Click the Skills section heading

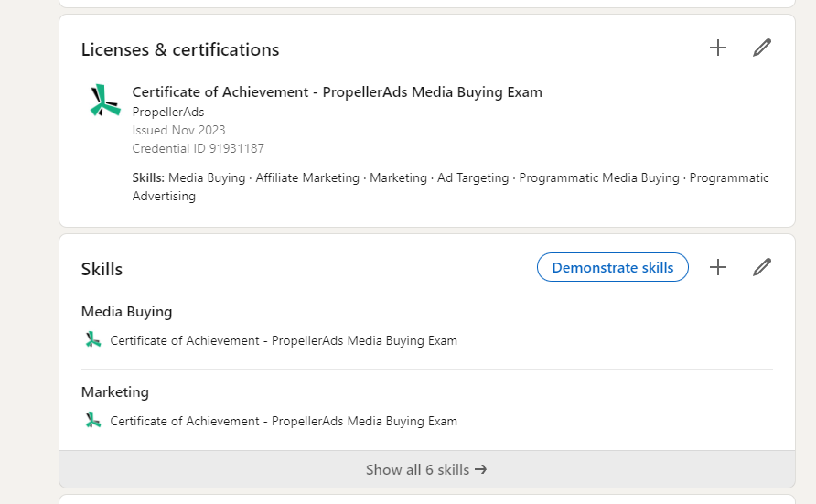pyautogui.click(x=102, y=269)
